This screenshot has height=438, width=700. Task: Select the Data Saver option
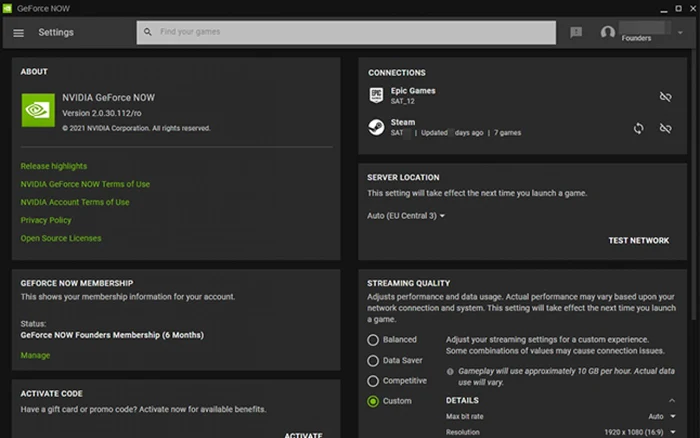[x=373, y=361]
